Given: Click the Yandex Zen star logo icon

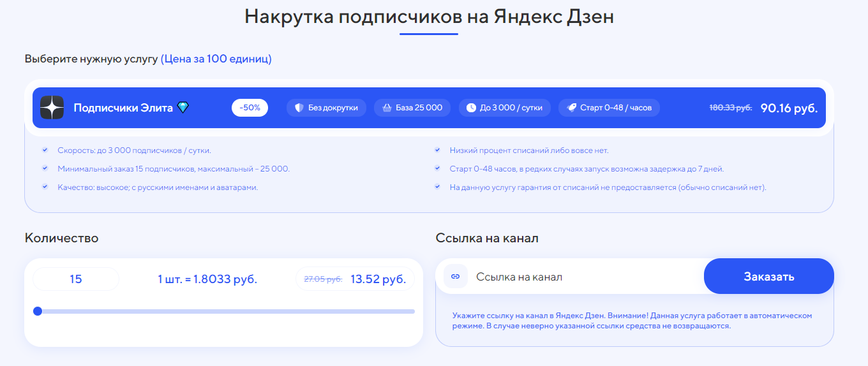Looking at the screenshot, I should 52,108.
